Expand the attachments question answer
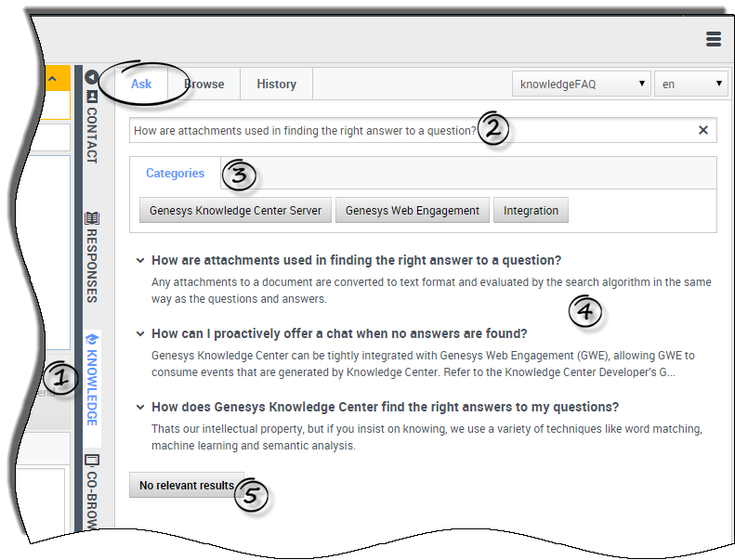 click(139, 261)
